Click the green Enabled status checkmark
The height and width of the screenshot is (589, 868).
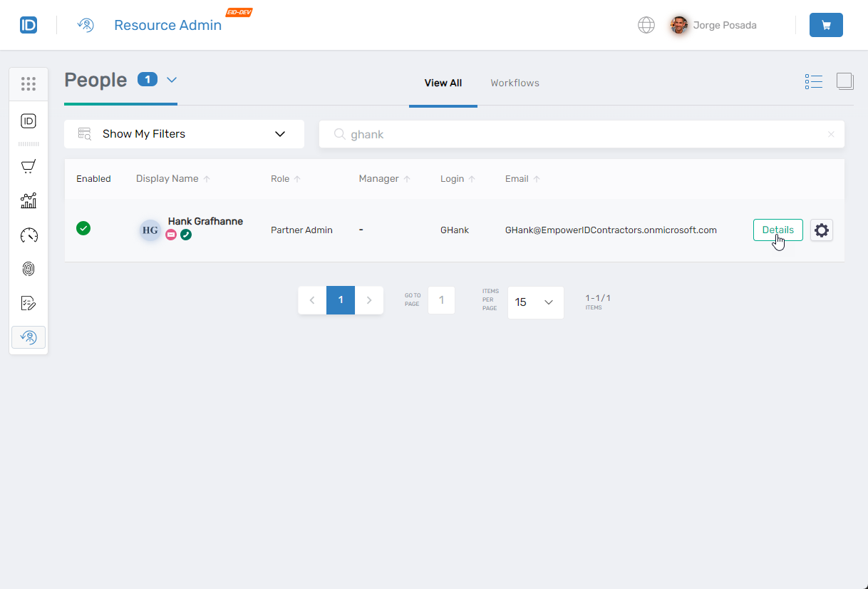[83, 228]
